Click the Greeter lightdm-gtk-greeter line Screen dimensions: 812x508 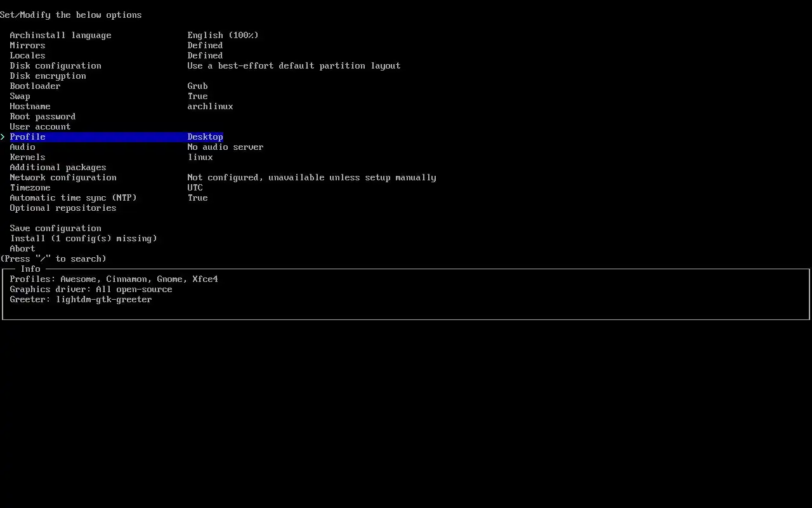(81, 299)
